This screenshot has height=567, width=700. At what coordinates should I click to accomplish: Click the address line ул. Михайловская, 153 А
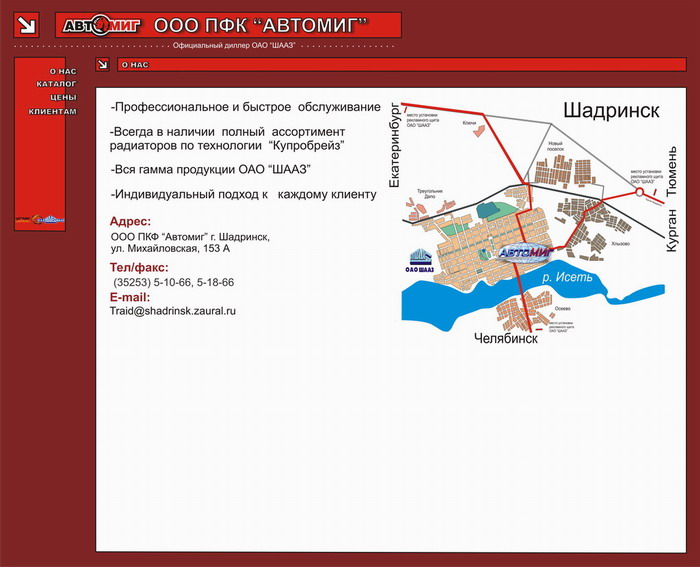[x=170, y=248]
